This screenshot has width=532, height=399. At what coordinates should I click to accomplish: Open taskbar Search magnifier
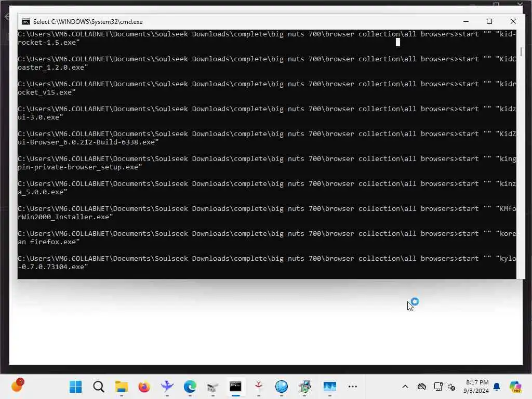click(x=99, y=387)
